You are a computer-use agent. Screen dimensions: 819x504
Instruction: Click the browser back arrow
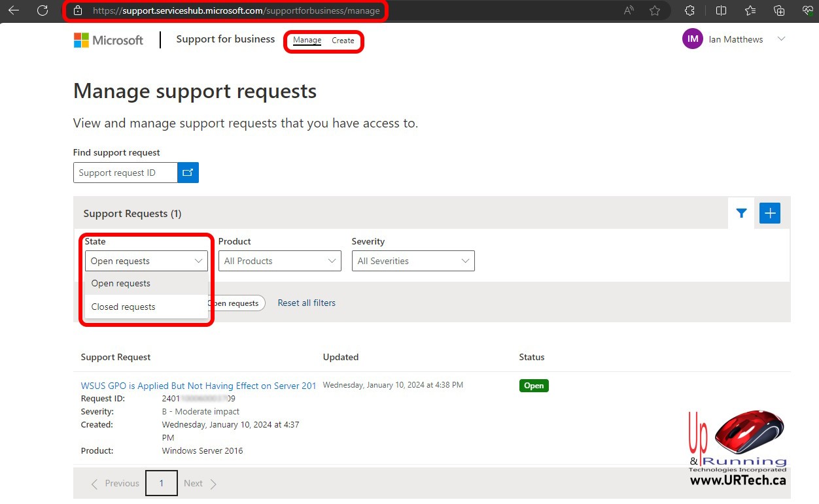point(14,10)
